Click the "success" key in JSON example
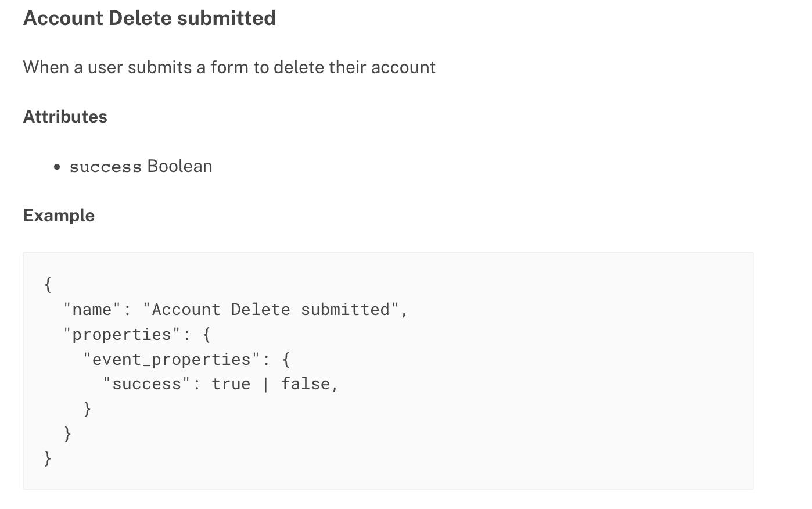Viewport: 812px width, 509px height. tap(147, 384)
